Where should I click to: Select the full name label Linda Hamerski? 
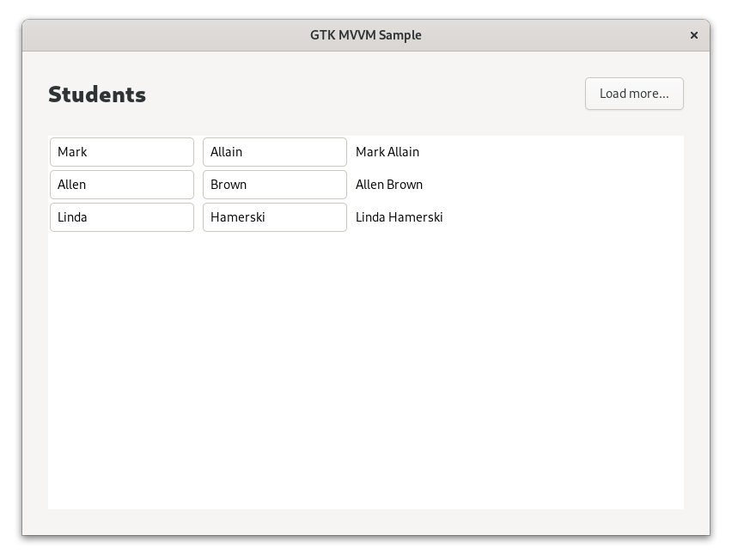(x=400, y=217)
